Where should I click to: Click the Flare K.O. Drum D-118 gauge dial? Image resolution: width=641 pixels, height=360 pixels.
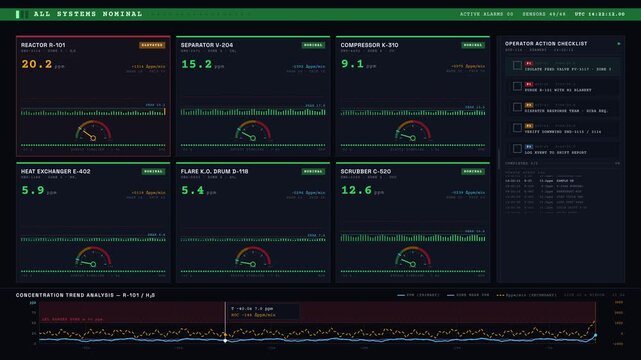[253, 257]
